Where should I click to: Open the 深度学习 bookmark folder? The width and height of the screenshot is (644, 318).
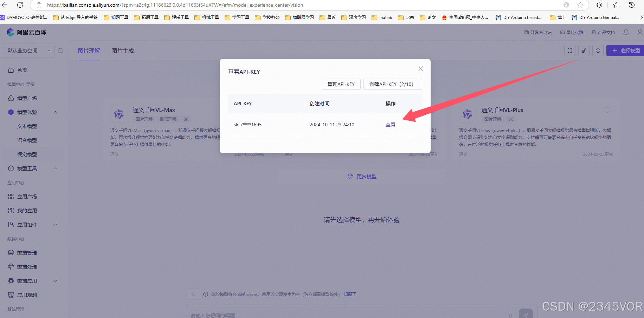(354, 18)
